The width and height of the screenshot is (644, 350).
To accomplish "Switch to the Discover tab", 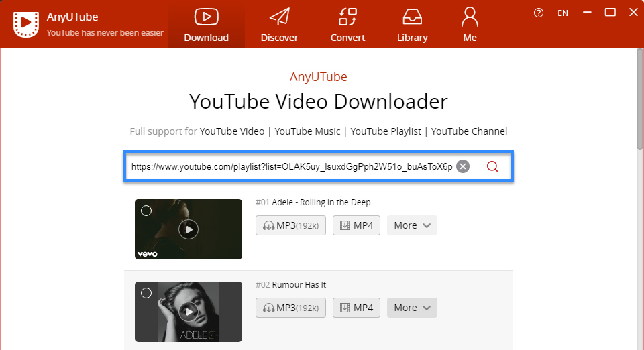I will [279, 24].
